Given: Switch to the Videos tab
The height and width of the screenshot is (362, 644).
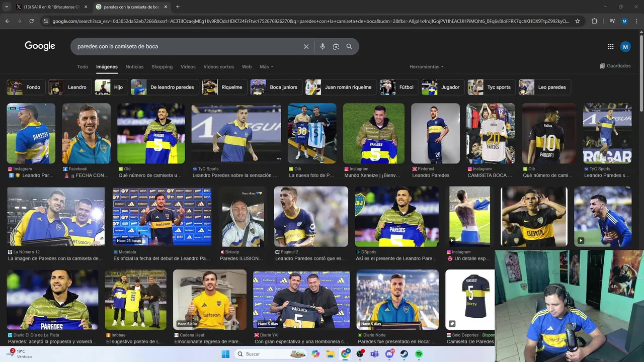Looking at the screenshot, I should tap(188, 67).
